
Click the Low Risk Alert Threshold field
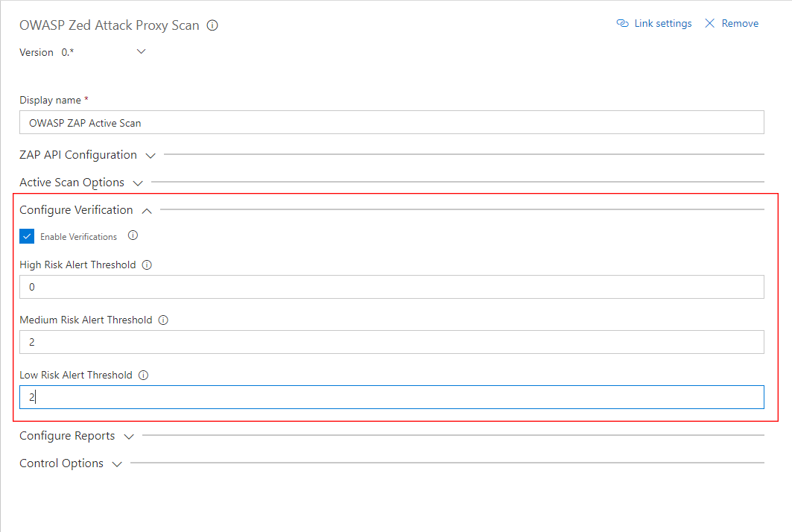tap(391, 397)
